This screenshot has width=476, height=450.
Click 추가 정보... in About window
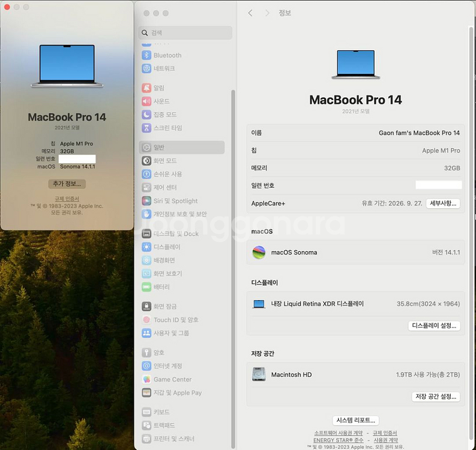pos(67,184)
